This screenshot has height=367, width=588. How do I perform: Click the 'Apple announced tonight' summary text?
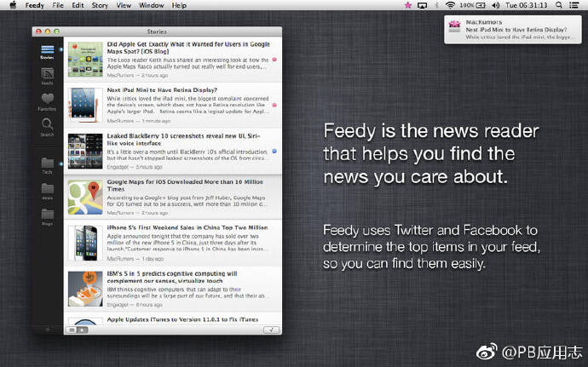coord(187,243)
